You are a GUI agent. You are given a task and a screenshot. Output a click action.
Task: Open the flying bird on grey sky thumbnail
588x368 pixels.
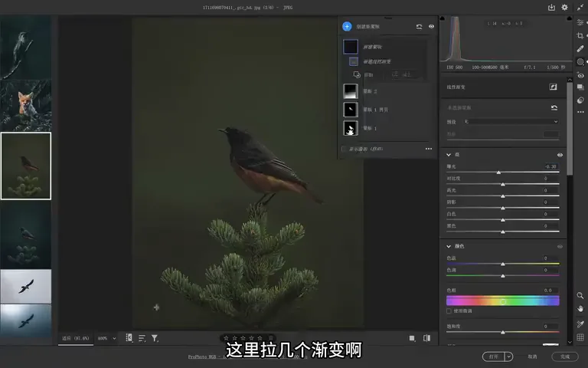pos(26,286)
